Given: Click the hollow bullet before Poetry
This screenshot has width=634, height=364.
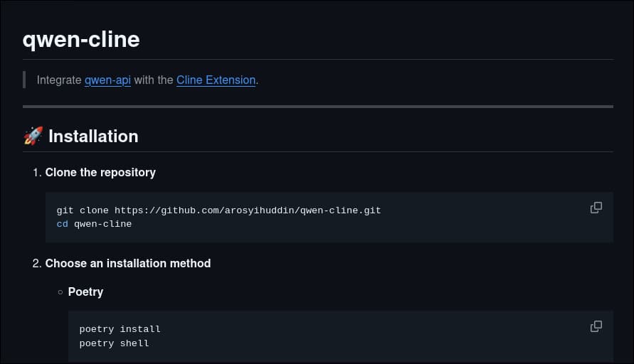Looking at the screenshot, I should point(60,292).
